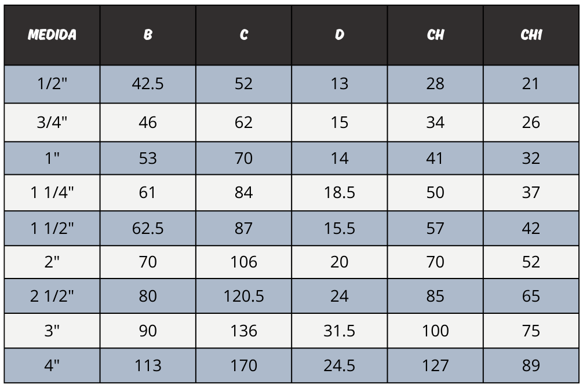Click the 31.5 value in column D
Screen dimensions: 583x392
(x=340, y=331)
